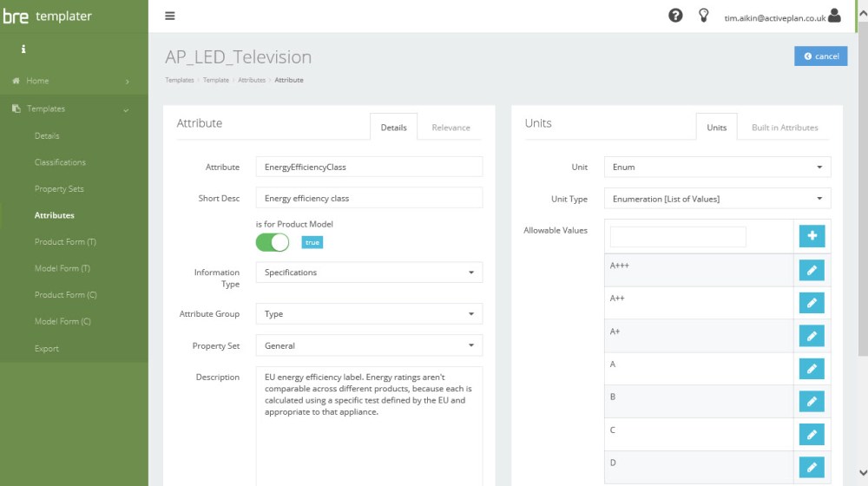Image resolution: width=868 pixels, height=486 pixels.
Task: Open Export in the sidebar
Action: [47, 349]
